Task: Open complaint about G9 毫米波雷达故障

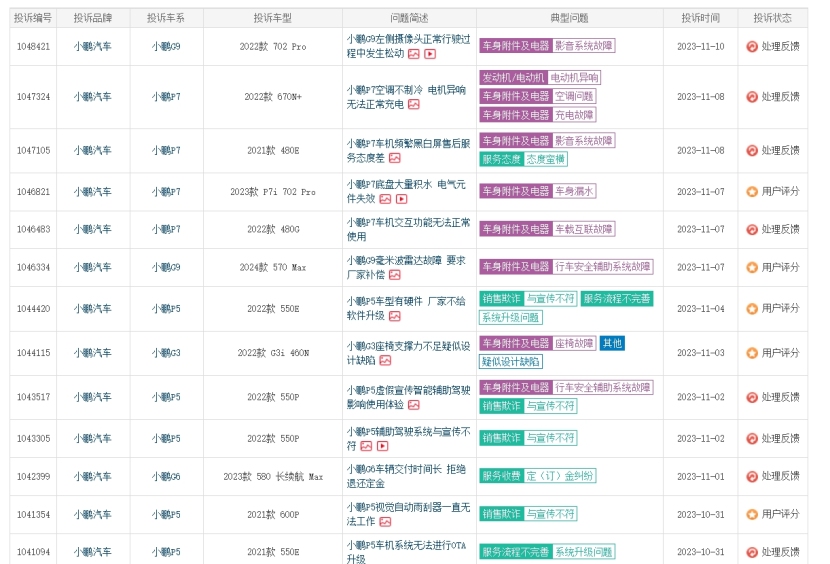Action: coord(406,267)
